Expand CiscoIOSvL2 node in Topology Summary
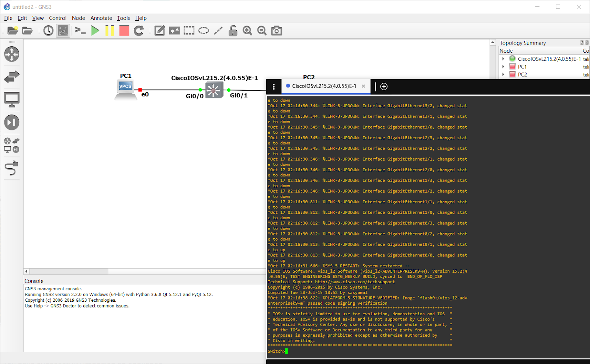 pos(503,59)
